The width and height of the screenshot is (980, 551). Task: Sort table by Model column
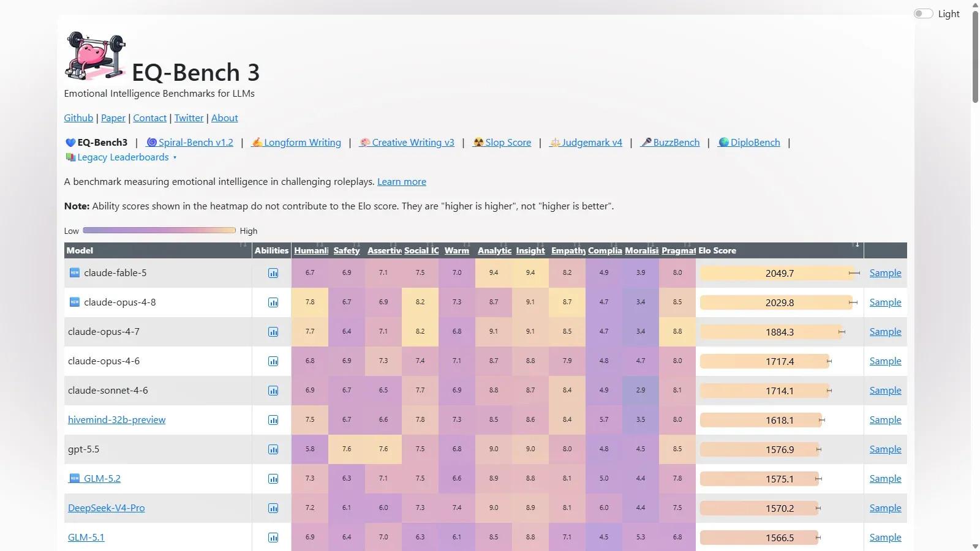point(158,250)
